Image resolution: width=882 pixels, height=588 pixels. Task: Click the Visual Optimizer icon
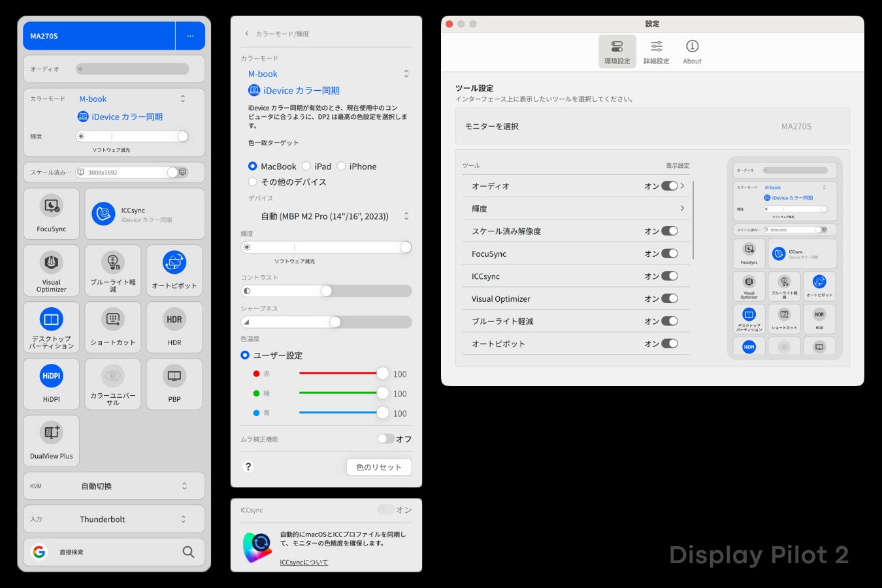[51, 270]
